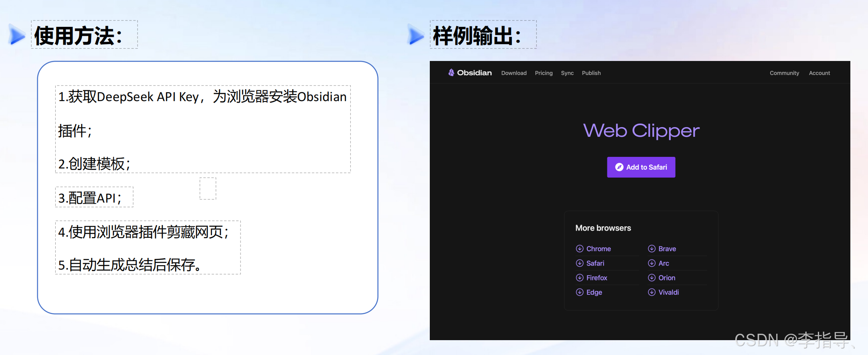This screenshot has height=355, width=868.
Task: Click the download icon beside Safari
Action: click(580, 263)
